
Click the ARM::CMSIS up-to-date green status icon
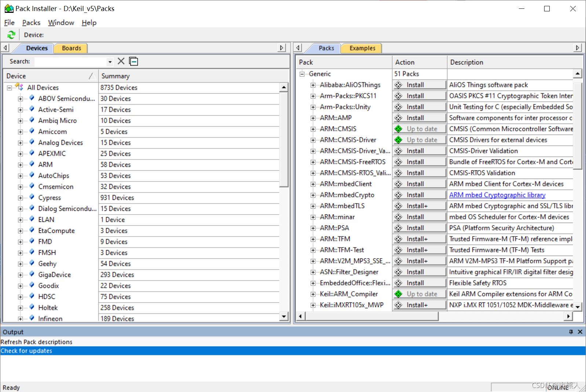coord(399,129)
